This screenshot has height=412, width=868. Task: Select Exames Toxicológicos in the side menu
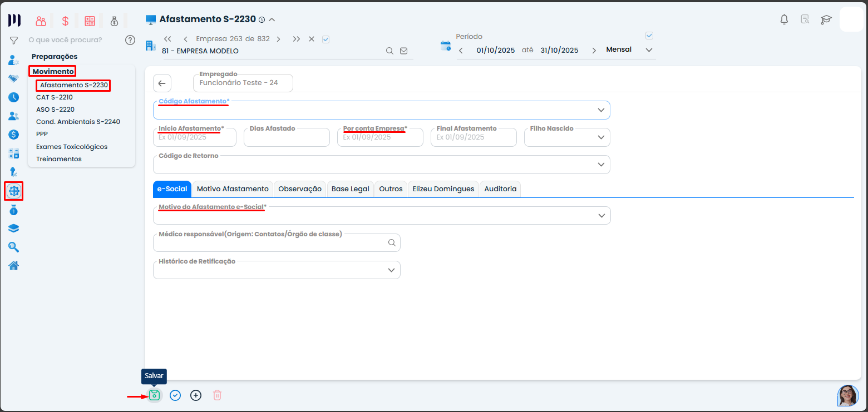(x=72, y=147)
